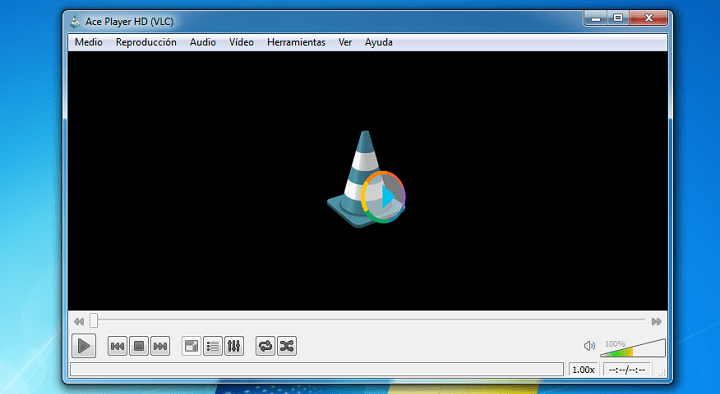This screenshot has height=394, width=720.
Task: Toggle random shuffle playback
Action: coord(287,346)
